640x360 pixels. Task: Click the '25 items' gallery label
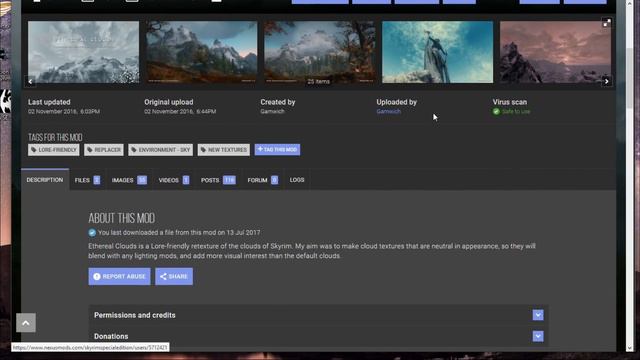pos(318,82)
